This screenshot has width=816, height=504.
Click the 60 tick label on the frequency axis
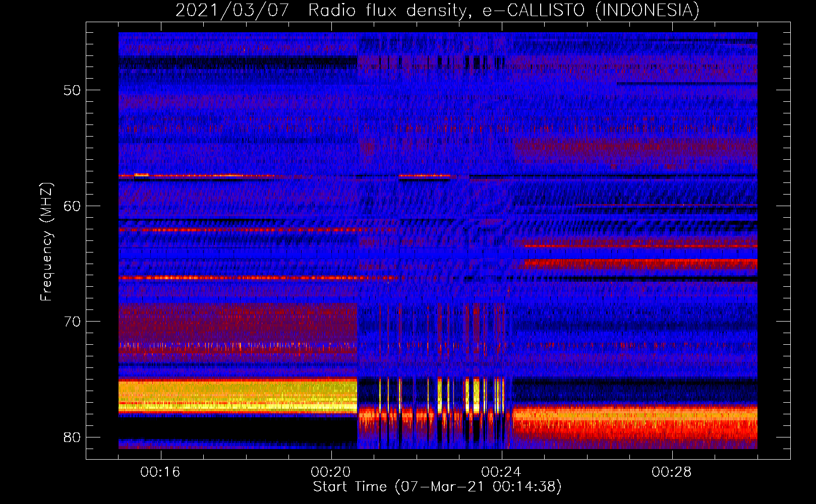point(72,206)
